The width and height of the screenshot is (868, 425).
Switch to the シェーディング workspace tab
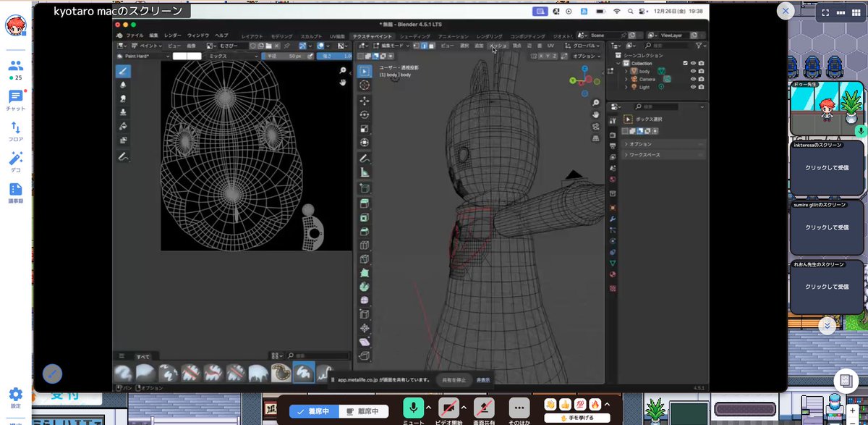tap(414, 35)
